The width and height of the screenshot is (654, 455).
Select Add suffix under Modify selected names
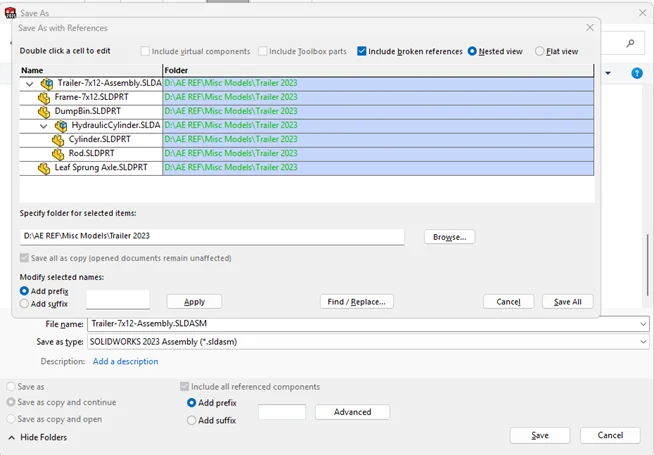(25, 304)
